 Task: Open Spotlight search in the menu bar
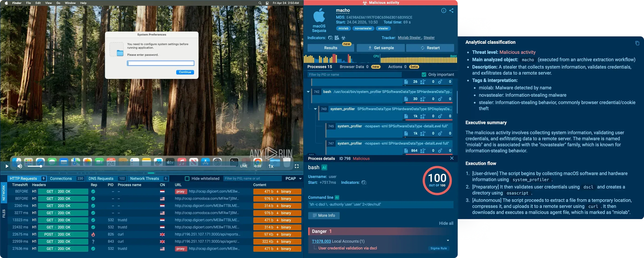[260, 3]
